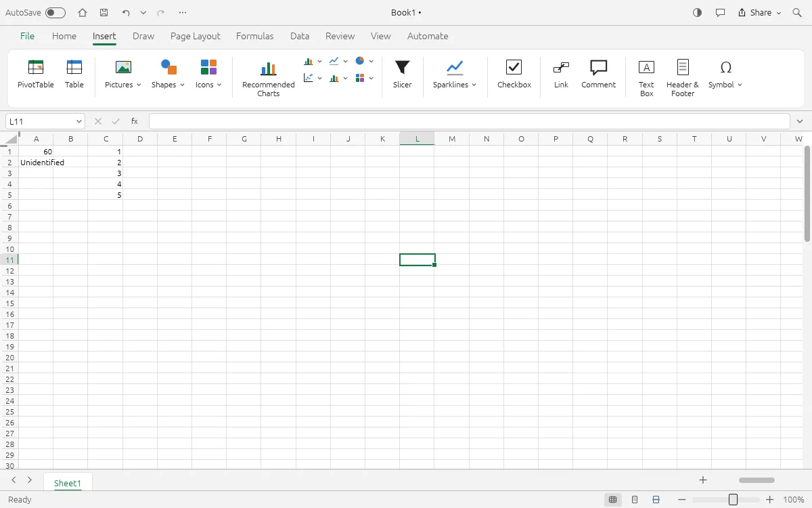Select the Sheet1 tab
This screenshot has height=508, width=812.
pos(68,483)
